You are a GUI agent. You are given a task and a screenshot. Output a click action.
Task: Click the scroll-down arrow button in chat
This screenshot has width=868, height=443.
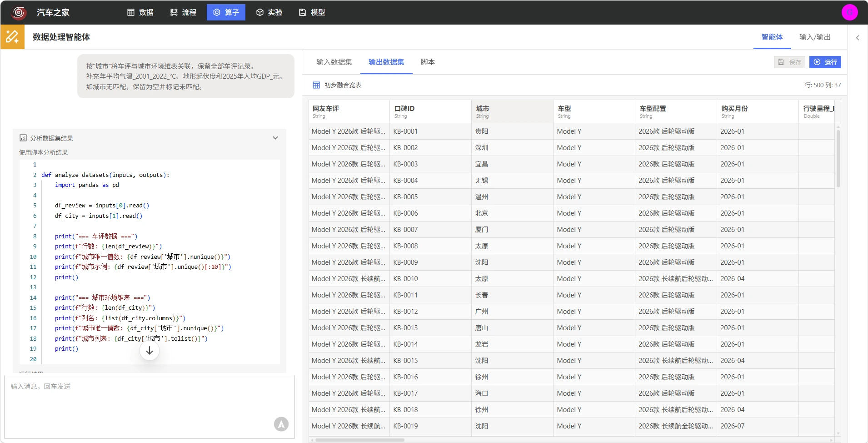coord(150,351)
